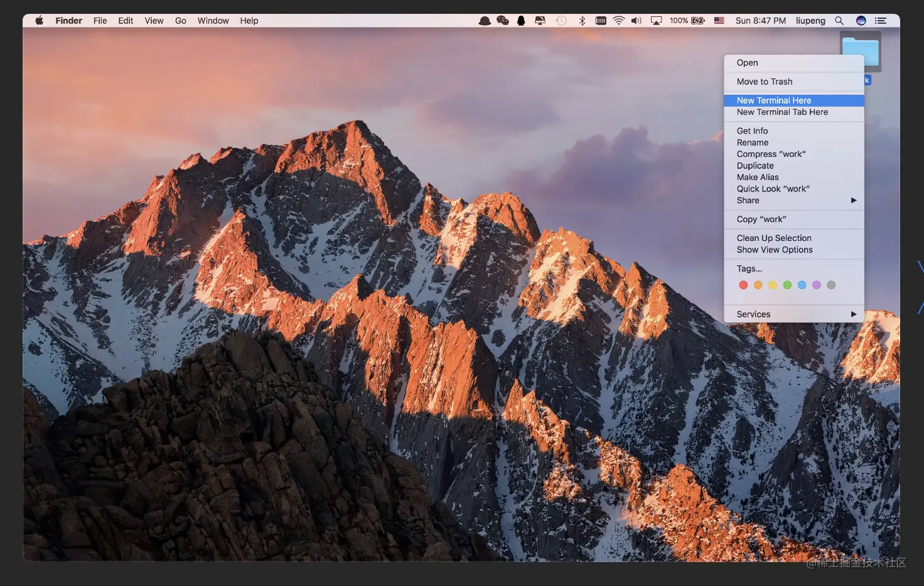
Task: Click the 100% battery status
Action: tap(687, 21)
